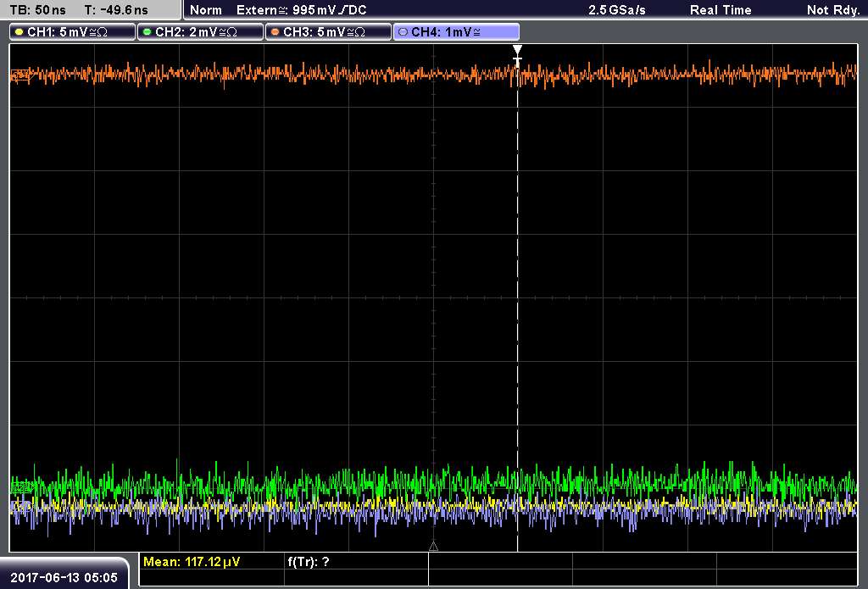Click the green CH2 ground level marker
The width and height of the screenshot is (868, 589).
pos(21,487)
